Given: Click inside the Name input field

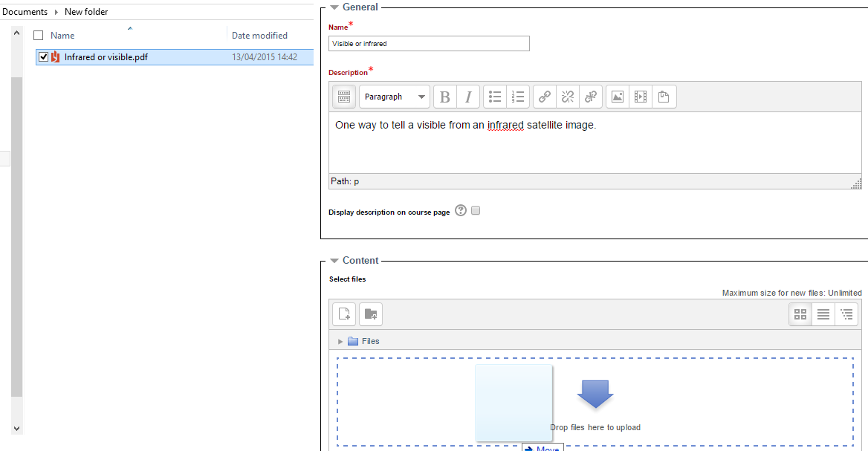Looking at the screenshot, I should coord(429,43).
